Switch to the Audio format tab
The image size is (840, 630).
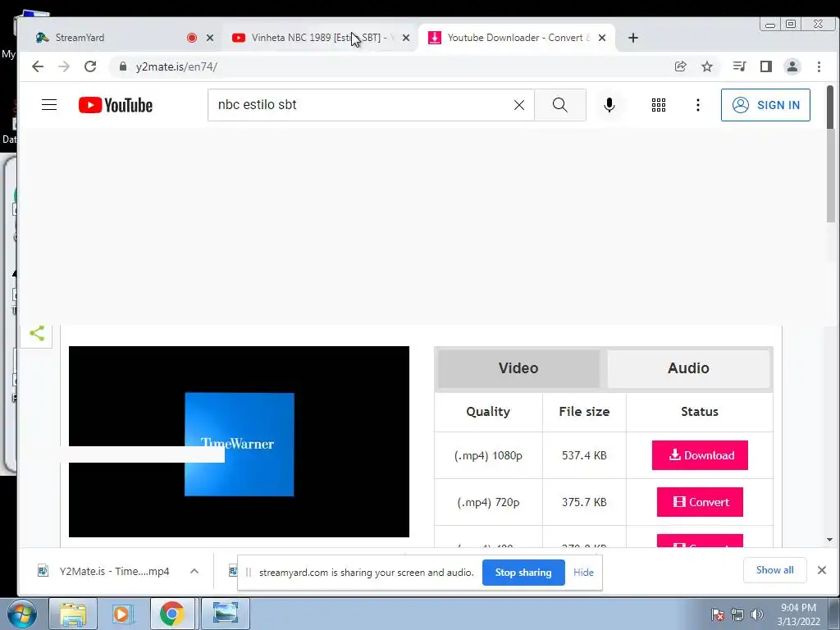[688, 368]
